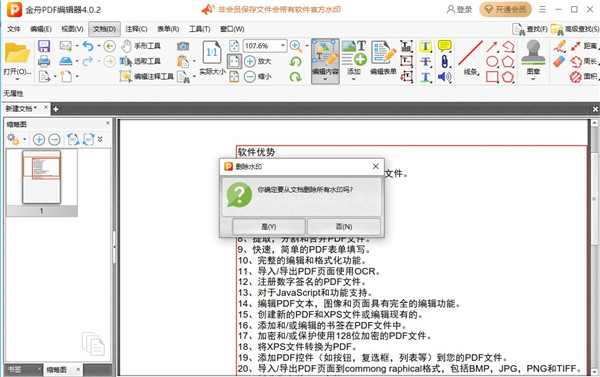Select the Selection tool (选取工具)

pyautogui.click(x=140, y=61)
